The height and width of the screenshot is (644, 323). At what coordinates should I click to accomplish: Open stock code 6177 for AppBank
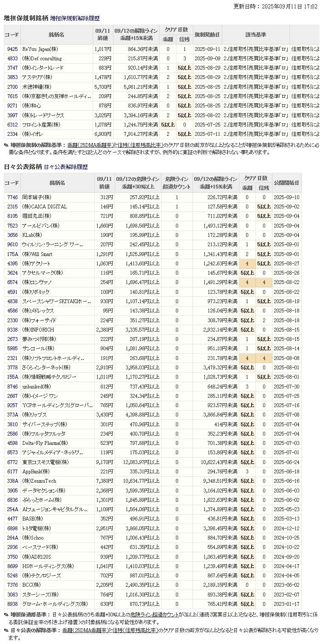(x=12, y=472)
